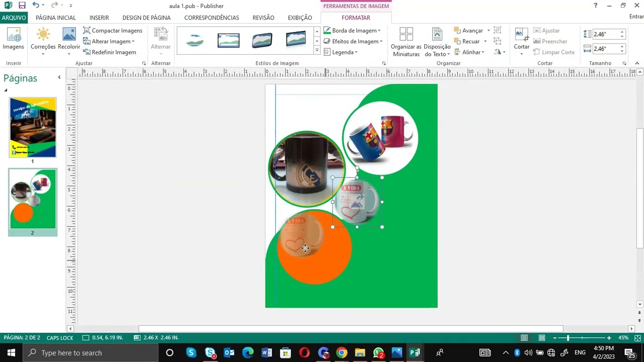644x362 pixels.
Task: Collapse the ribbon with the arrow
Action: tap(637, 63)
